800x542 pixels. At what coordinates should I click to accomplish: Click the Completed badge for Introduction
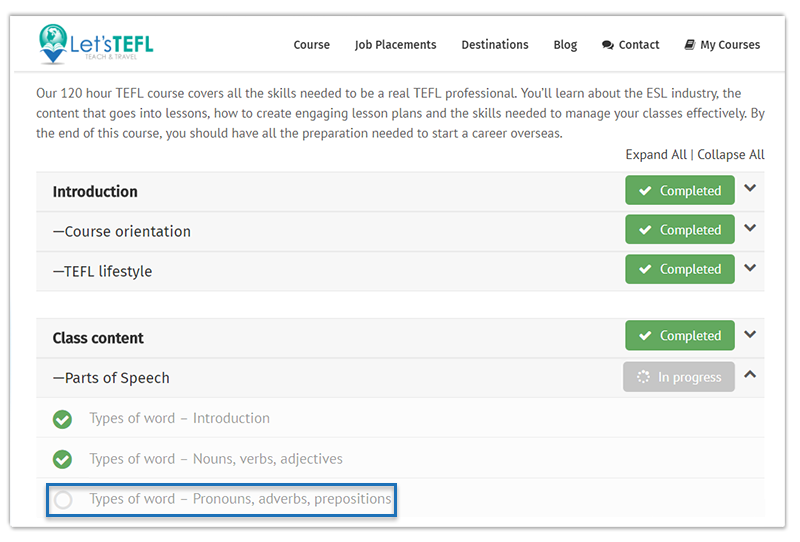(x=680, y=190)
